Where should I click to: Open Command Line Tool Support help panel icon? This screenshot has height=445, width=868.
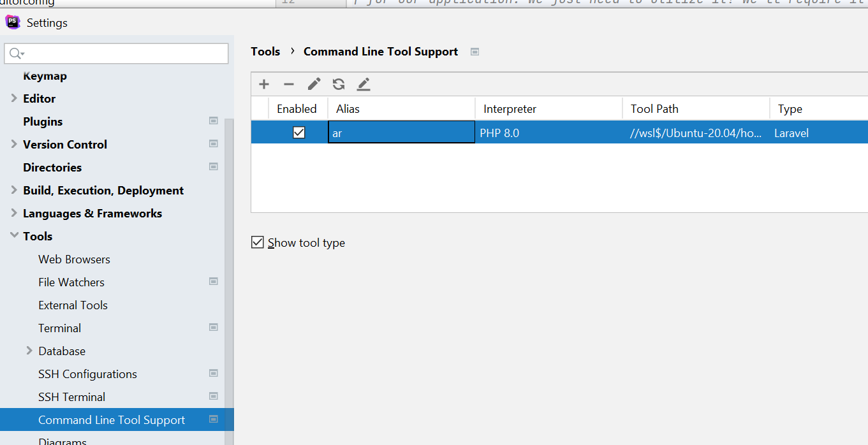474,52
